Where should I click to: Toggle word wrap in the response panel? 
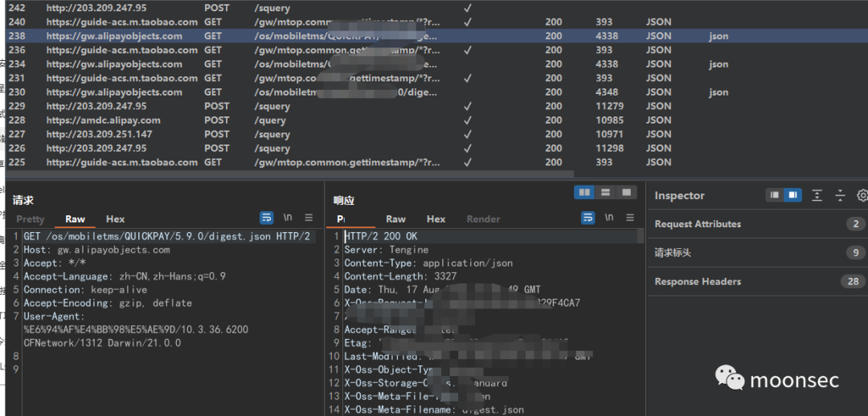(588, 218)
